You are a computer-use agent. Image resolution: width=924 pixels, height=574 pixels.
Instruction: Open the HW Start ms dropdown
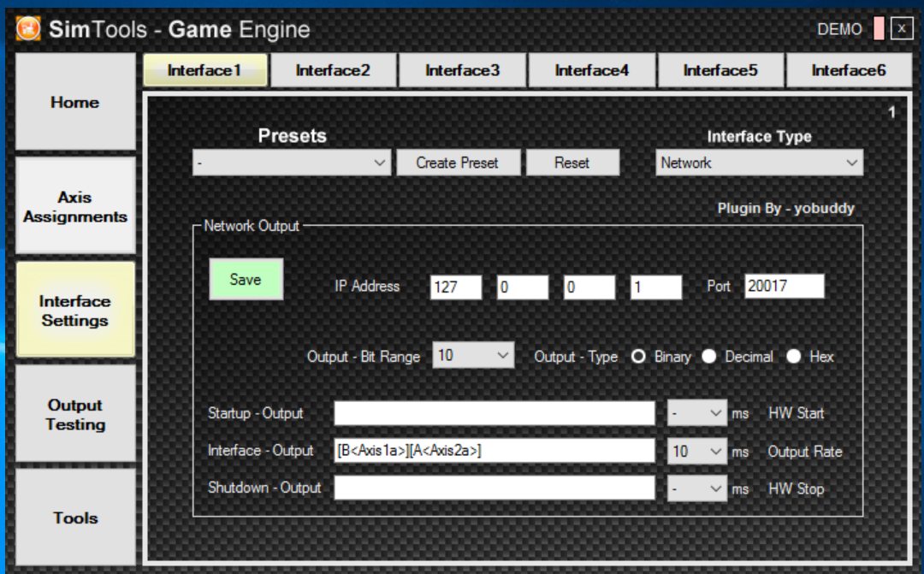pos(696,413)
